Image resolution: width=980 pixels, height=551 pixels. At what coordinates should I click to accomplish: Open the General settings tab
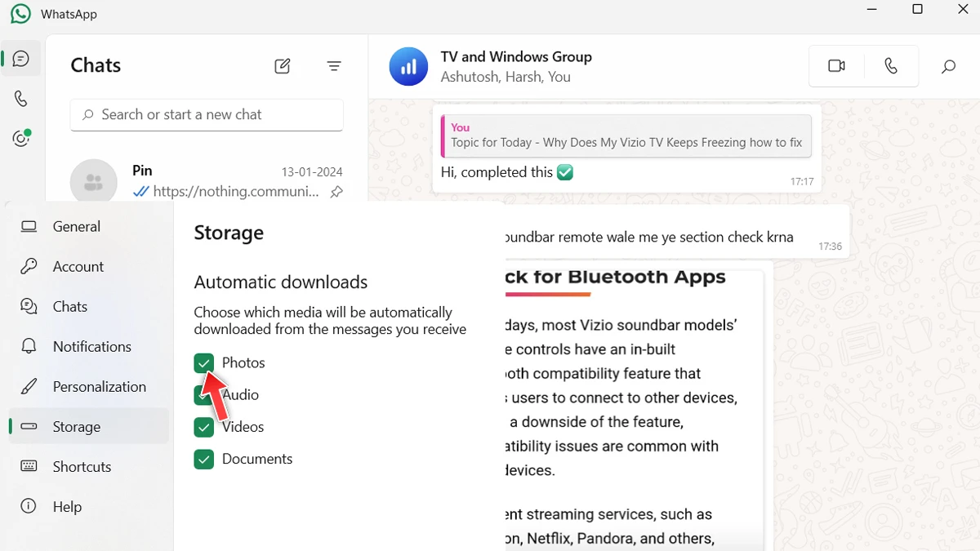tap(88, 227)
